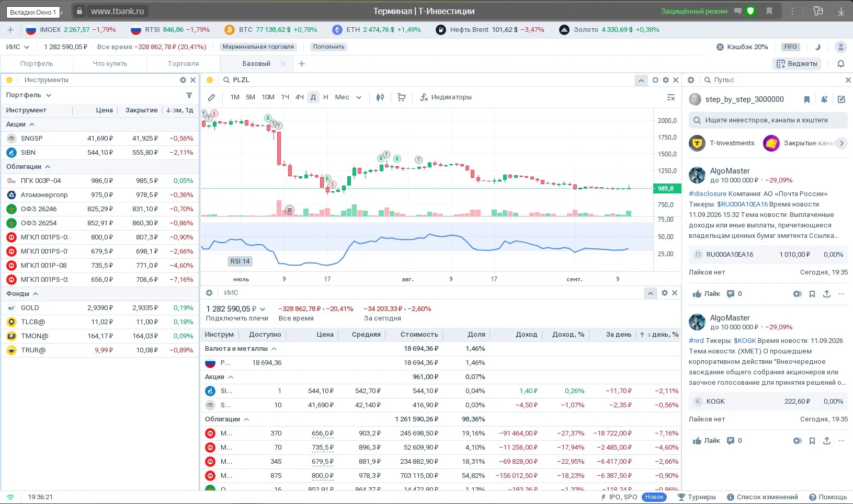Open the user profile avatar
This screenshot has width=853, height=504.
click(841, 47)
